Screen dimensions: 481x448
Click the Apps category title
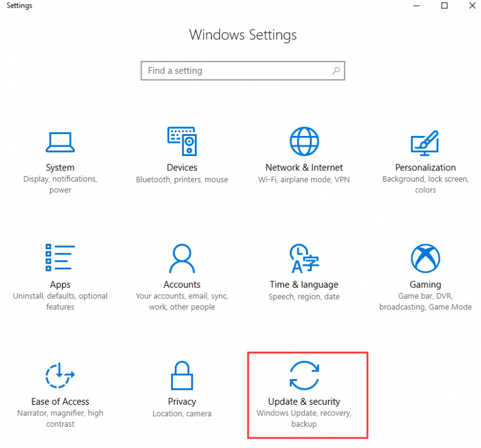coord(60,284)
